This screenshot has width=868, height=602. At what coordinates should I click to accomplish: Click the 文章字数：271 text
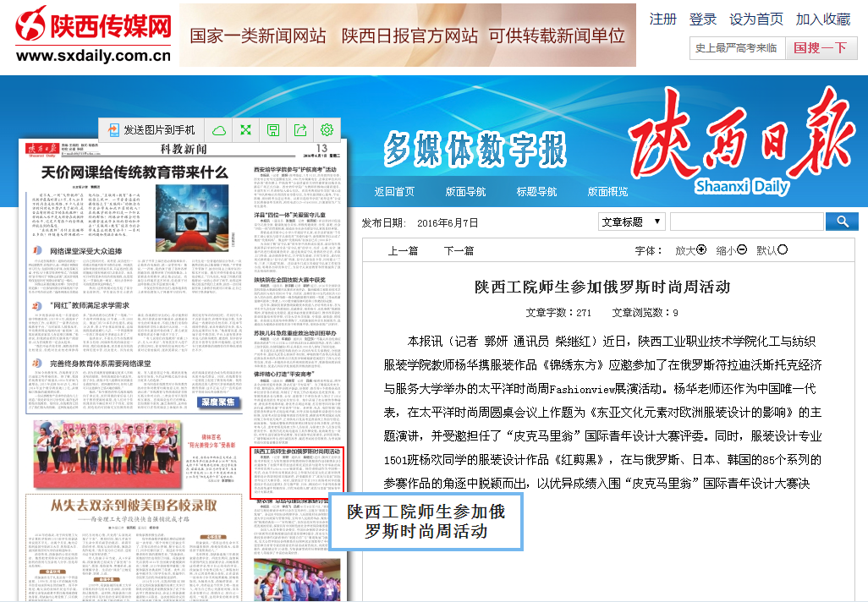tap(558, 313)
